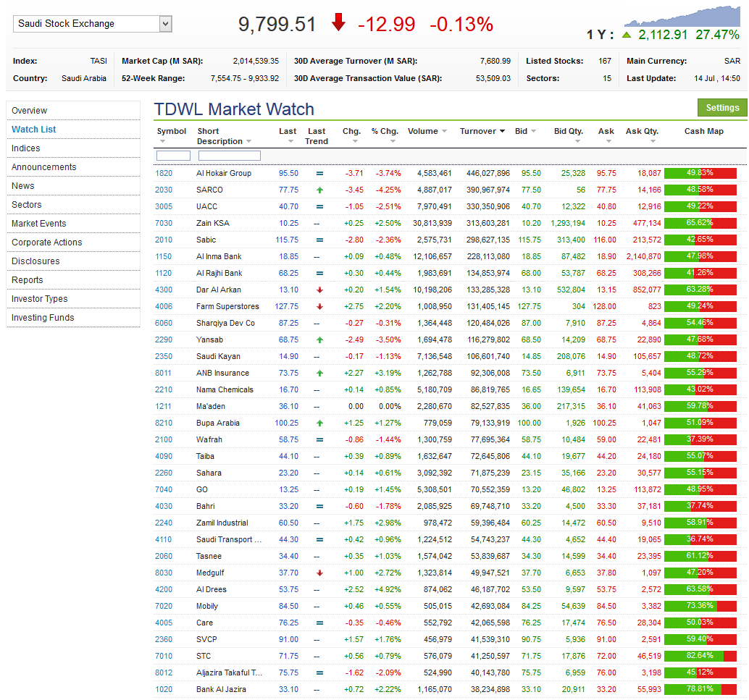
Task: Click the equals trend icon for Al Rajhi Bank
Action: 319,273
